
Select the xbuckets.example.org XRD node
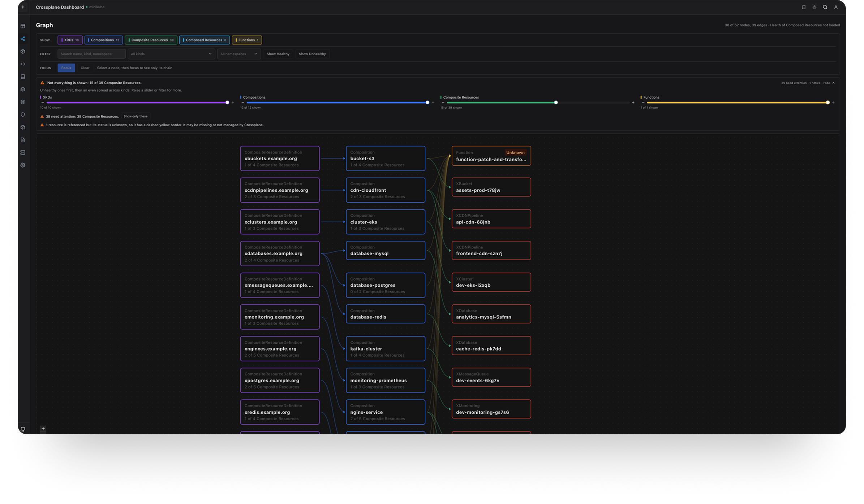pyautogui.click(x=280, y=158)
